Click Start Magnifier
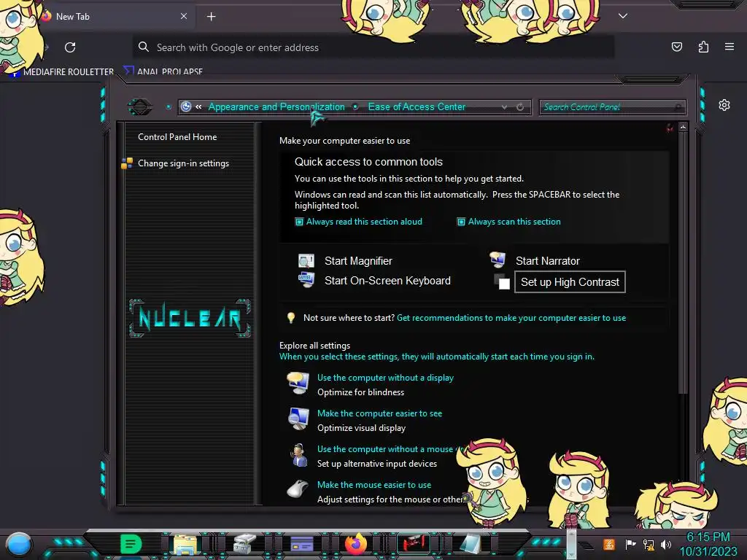Image resolution: width=747 pixels, height=560 pixels. [358, 261]
